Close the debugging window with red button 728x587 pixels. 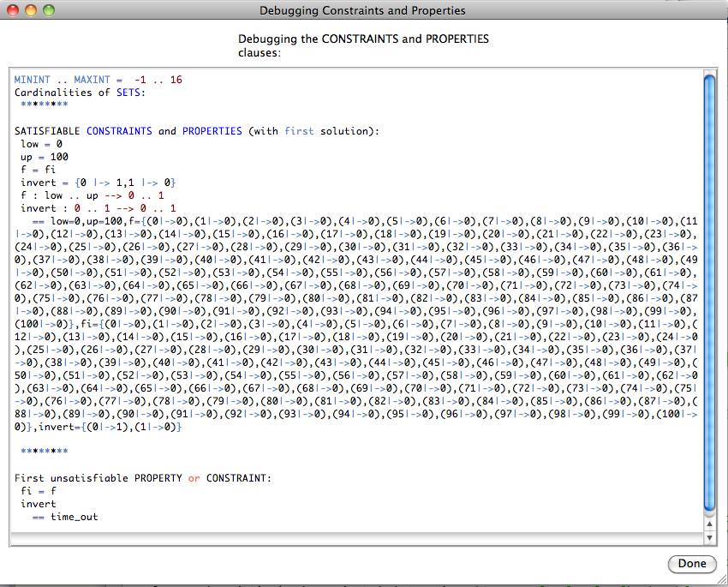tap(15, 11)
